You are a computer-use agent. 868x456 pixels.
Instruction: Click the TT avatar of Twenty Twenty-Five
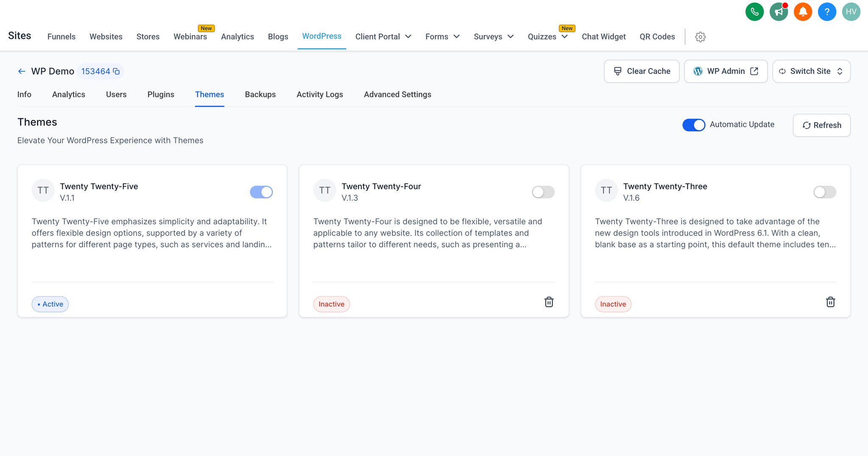(43, 190)
